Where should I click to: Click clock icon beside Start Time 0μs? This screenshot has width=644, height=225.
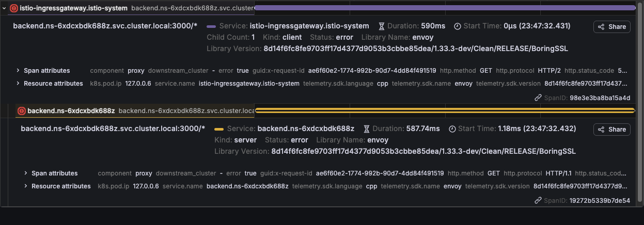tap(458, 26)
